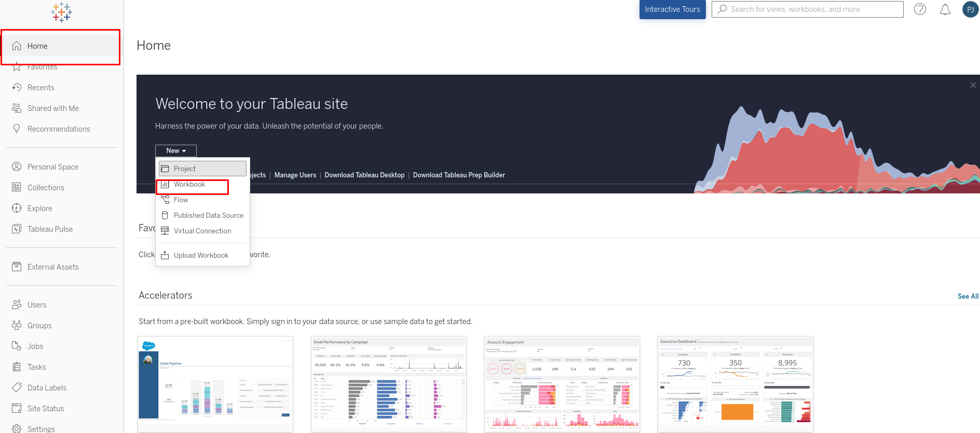Click the search magnifier icon

pyautogui.click(x=722, y=9)
